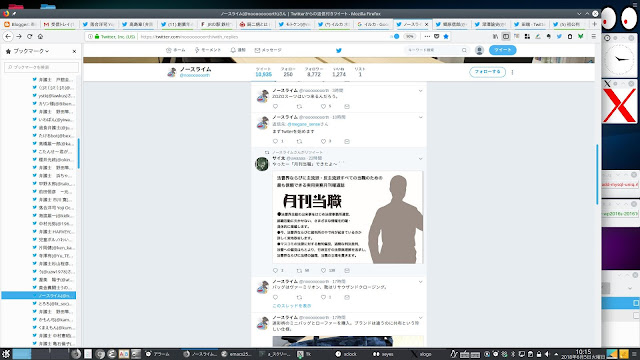The height and width of the screenshot is (360, 640).
Task: Focus the ブックマークを検索 sidebar search field
Action: [41, 67]
